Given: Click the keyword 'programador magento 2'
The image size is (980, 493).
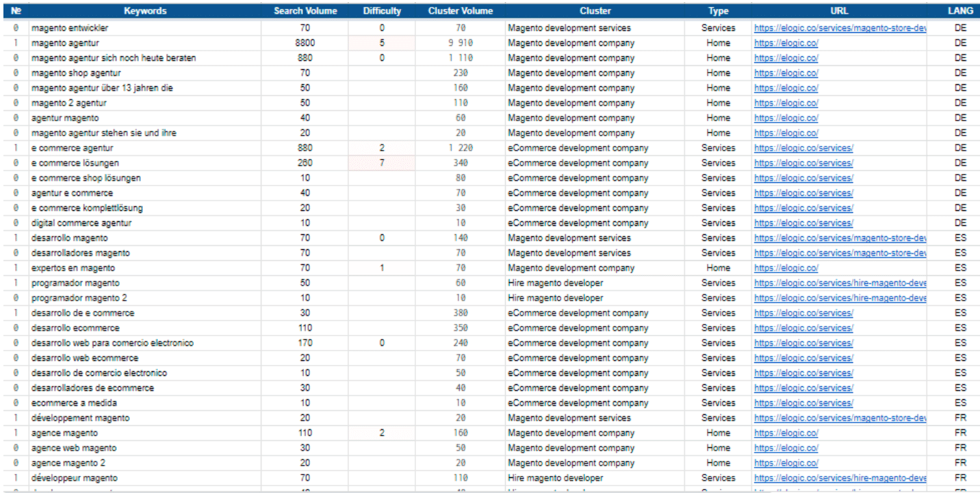Looking at the screenshot, I should tap(79, 298).
